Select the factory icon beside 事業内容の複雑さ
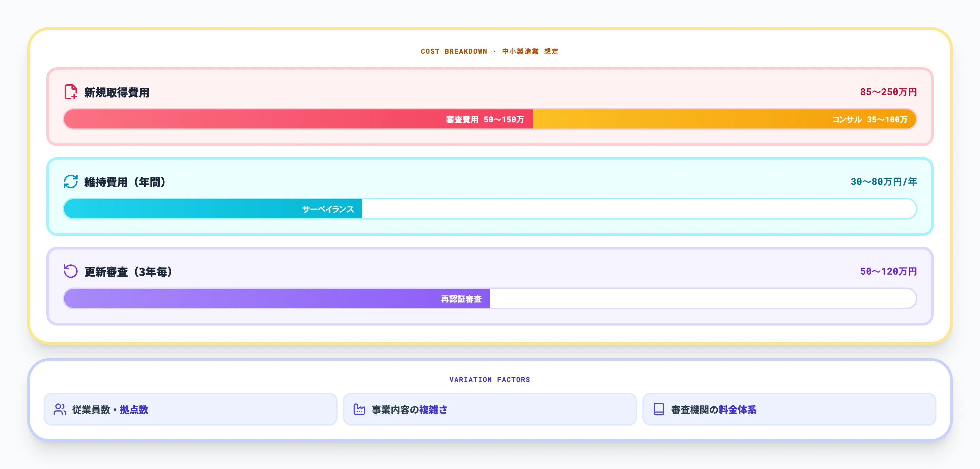The image size is (980, 469). pyautogui.click(x=359, y=409)
